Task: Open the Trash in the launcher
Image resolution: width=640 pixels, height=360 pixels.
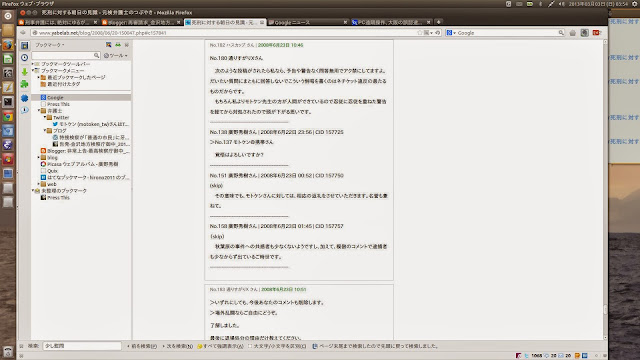Action: click(x=8, y=351)
